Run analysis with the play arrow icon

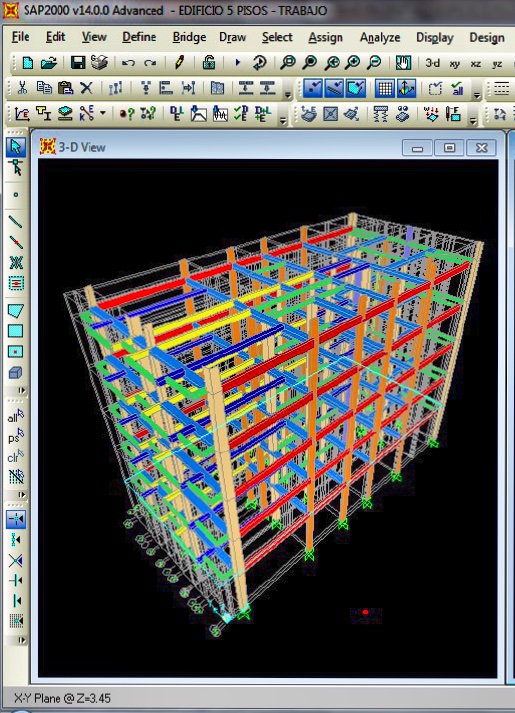click(x=237, y=63)
